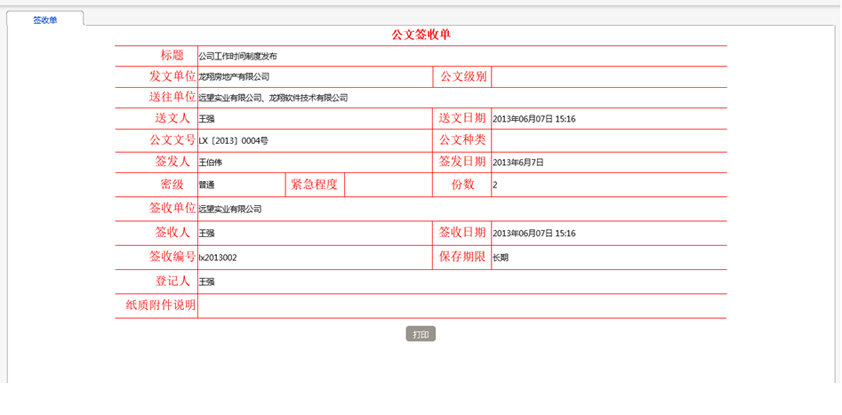Click the 份数 label
The height and width of the screenshot is (415, 842).
pyautogui.click(x=462, y=184)
